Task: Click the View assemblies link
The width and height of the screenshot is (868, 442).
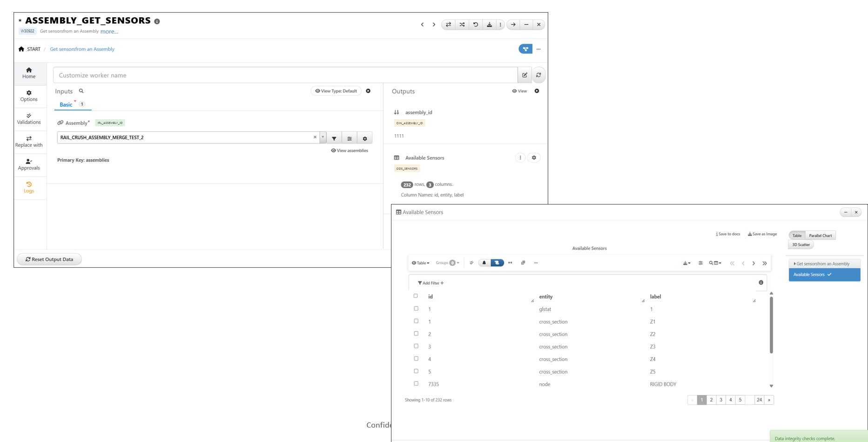Action: point(350,150)
